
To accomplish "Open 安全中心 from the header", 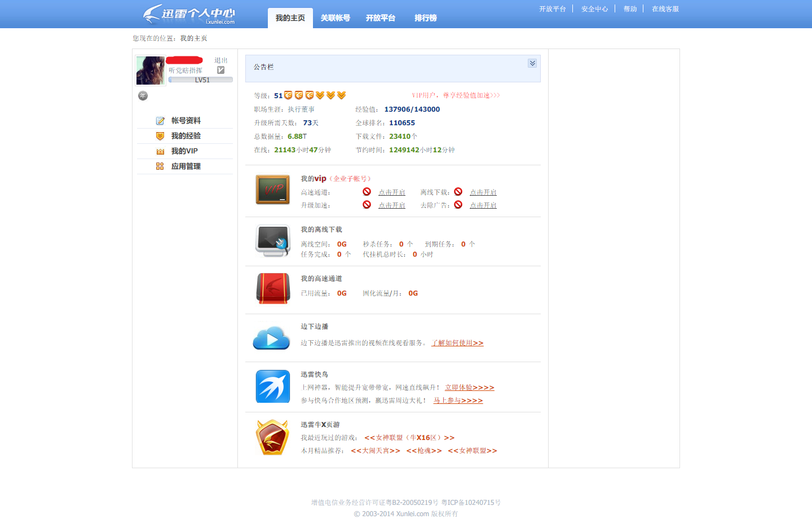I will coord(594,9).
